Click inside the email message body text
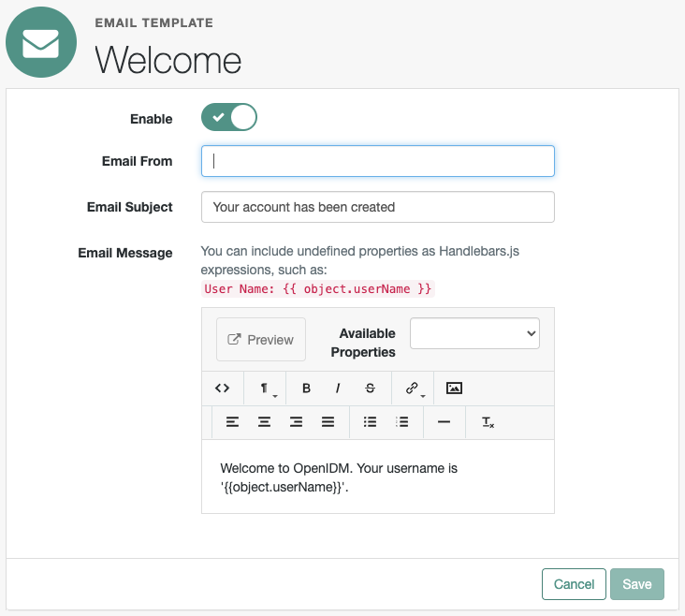 pyautogui.click(x=339, y=477)
